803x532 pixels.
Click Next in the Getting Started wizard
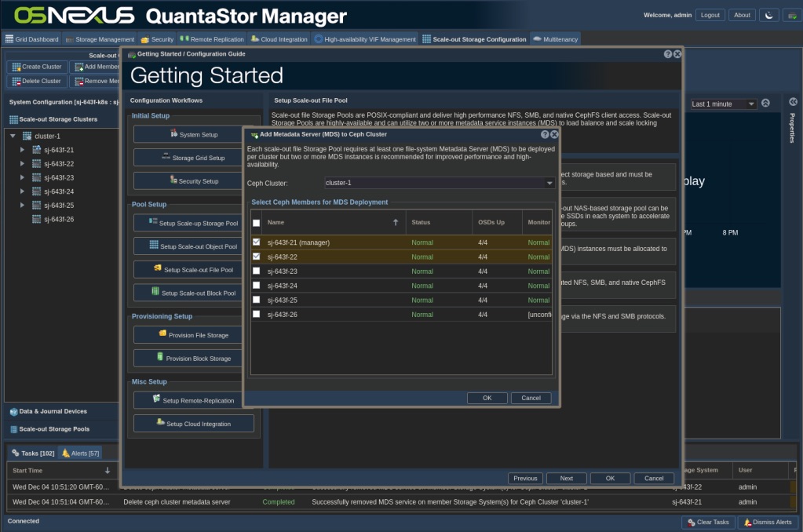coord(566,478)
